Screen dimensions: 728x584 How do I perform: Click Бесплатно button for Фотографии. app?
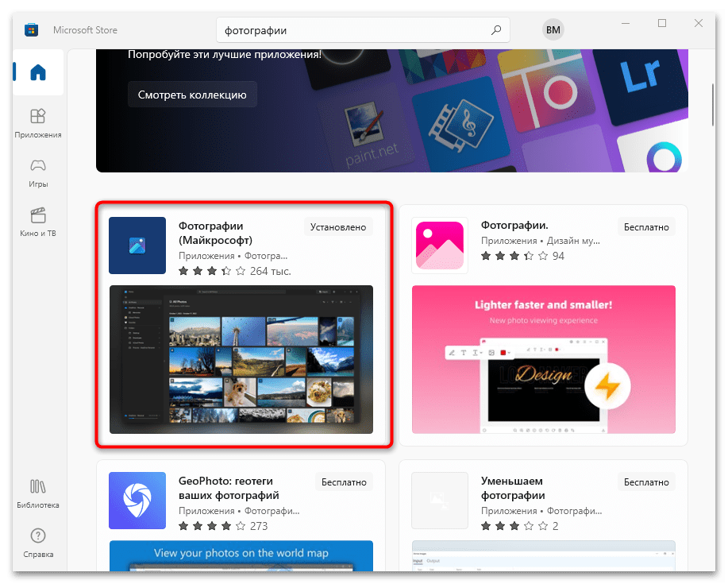(x=645, y=227)
